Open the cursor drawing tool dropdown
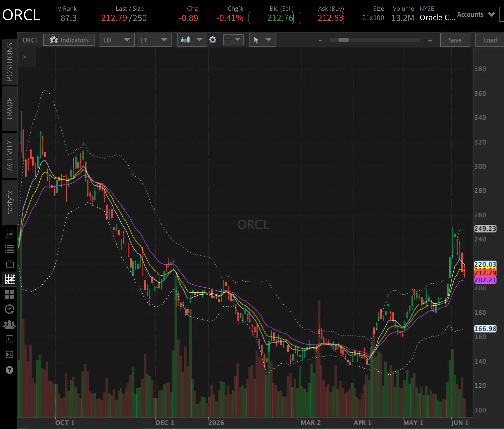 click(262, 40)
